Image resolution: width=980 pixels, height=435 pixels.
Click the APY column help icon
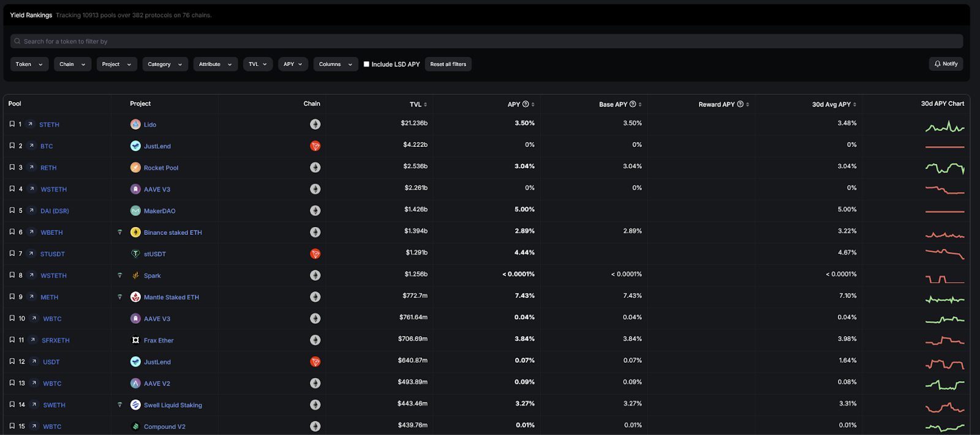[x=526, y=104]
